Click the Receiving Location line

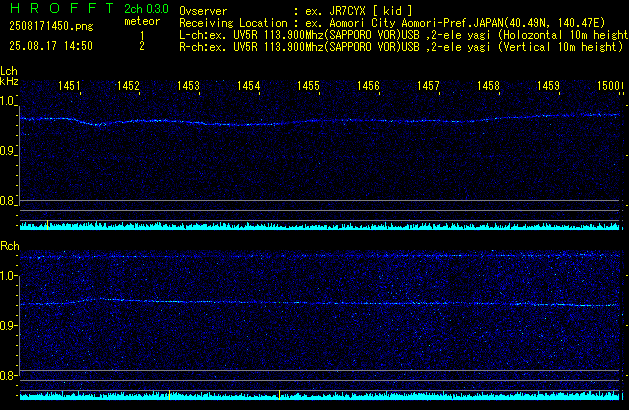[392, 23]
